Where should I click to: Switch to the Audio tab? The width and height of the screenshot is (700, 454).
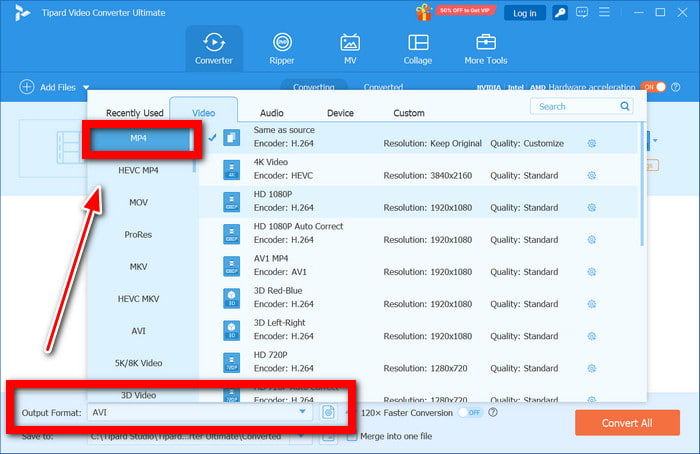coord(272,113)
